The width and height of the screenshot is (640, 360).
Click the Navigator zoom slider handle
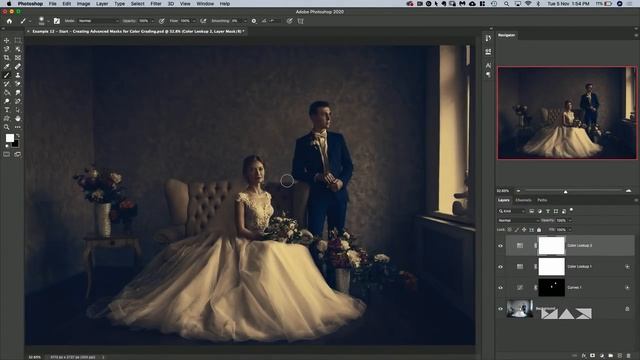565,191
